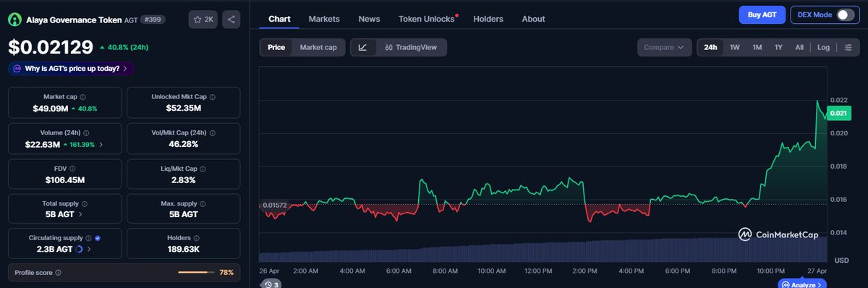Image resolution: width=868 pixels, height=288 pixels.
Task: Expand Why is AGT's price up today
Action: (71, 68)
